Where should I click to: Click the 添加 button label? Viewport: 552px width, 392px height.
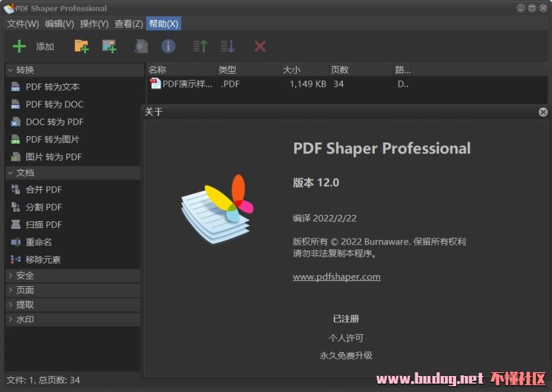pos(45,46)
